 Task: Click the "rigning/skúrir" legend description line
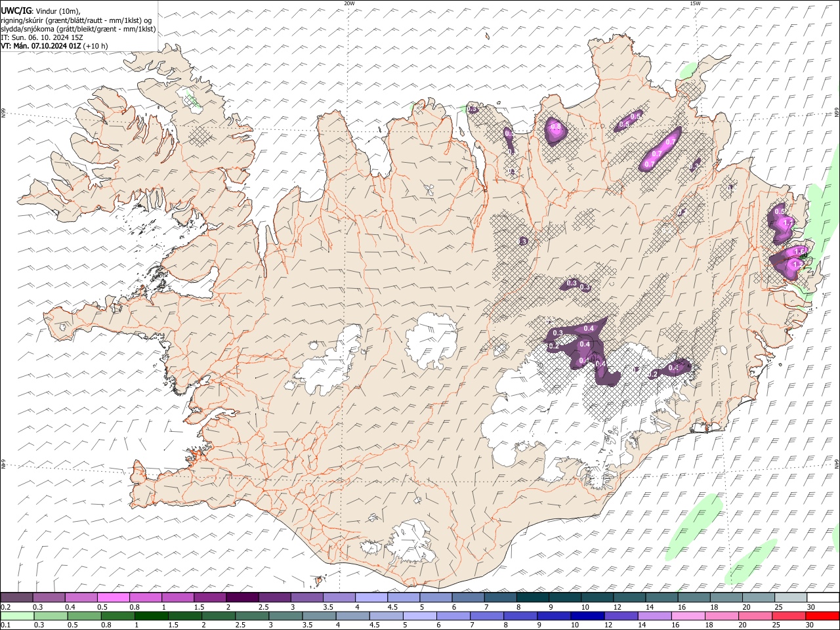[x=77, y=20]
